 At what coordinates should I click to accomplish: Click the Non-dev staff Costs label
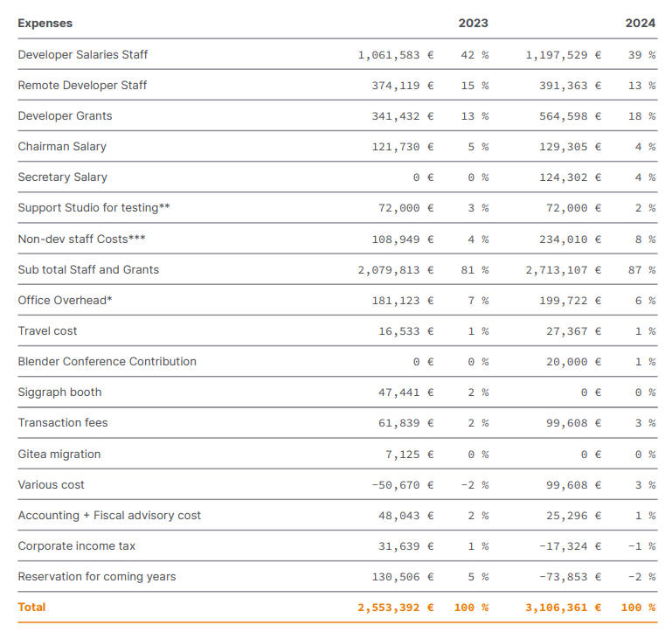pos(81,239)
